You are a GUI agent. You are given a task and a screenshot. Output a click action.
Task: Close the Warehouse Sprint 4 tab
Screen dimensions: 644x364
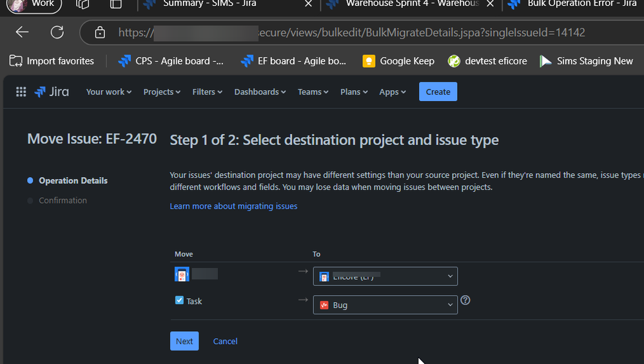point(490,4)
